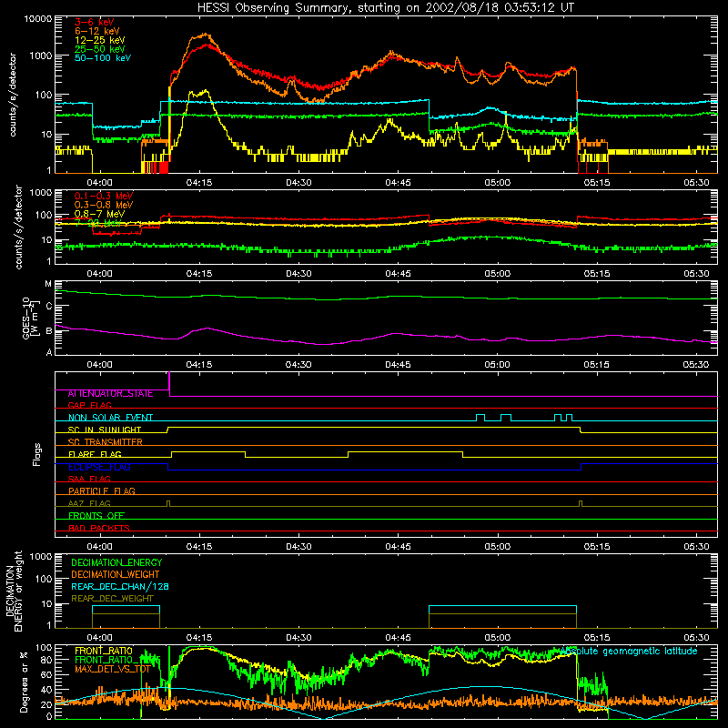
Task: Click the MAX_DET_VS_TOT legend label
Action: tap(112, 670)
